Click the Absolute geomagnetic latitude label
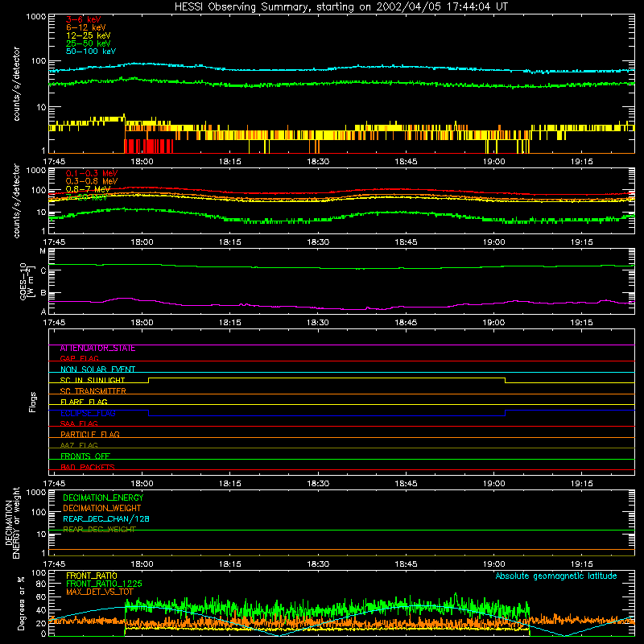 click(556, 576)
